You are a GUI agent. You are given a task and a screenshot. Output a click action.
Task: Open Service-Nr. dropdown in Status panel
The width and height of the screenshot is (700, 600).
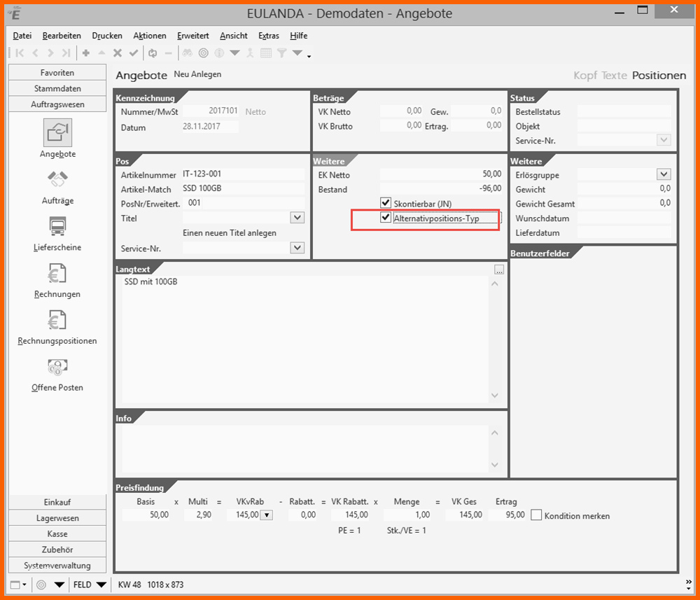pyautogui.click(x=664, y=140)
